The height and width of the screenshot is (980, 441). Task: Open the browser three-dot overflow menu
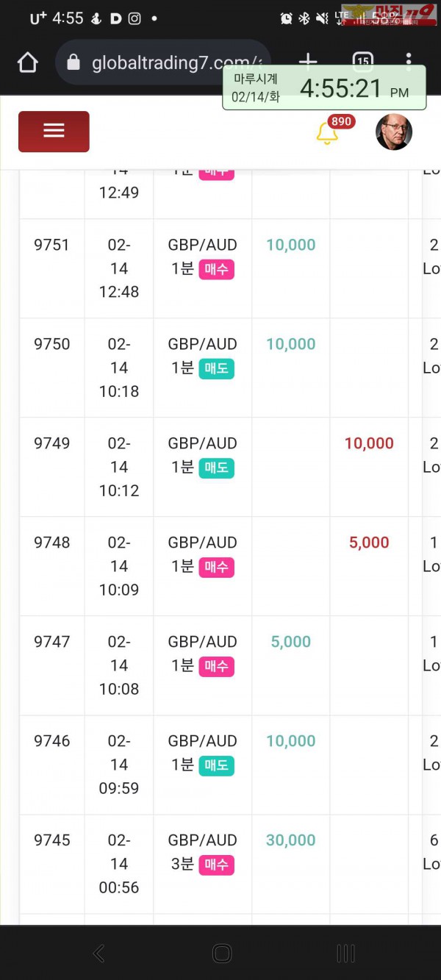(x=409, y=62)
